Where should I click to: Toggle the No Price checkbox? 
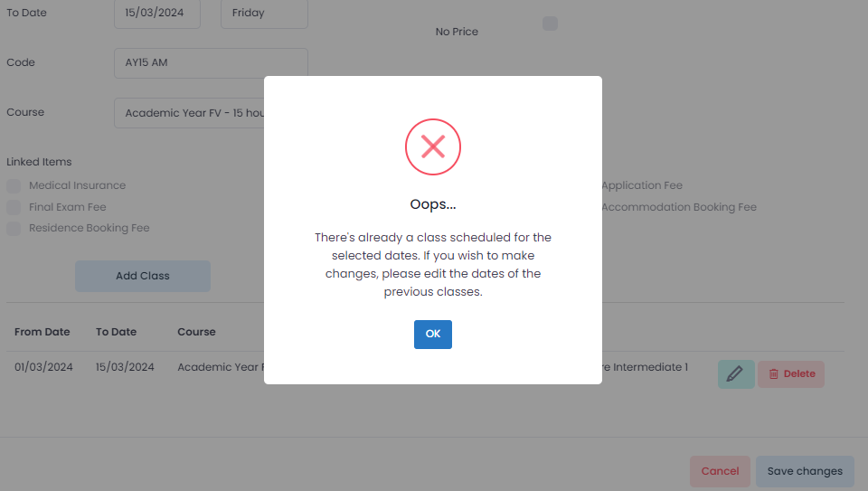550,24
